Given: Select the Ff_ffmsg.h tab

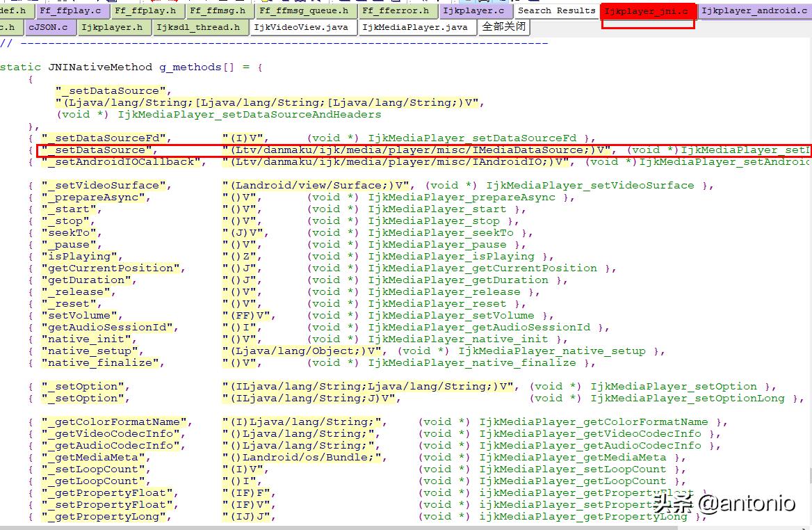Looking at the screenshot, I should pos(218,11).
